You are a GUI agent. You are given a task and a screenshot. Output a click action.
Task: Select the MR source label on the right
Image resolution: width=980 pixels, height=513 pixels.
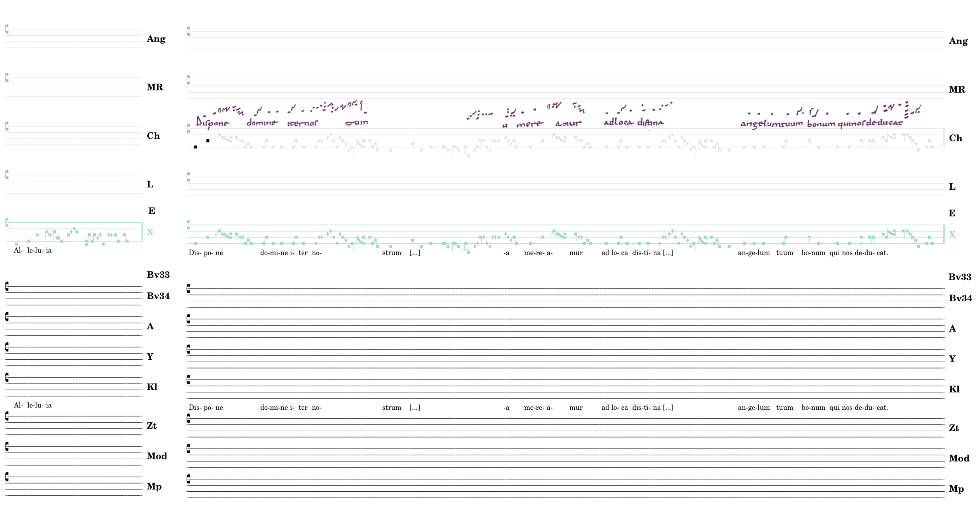point(956,89)
